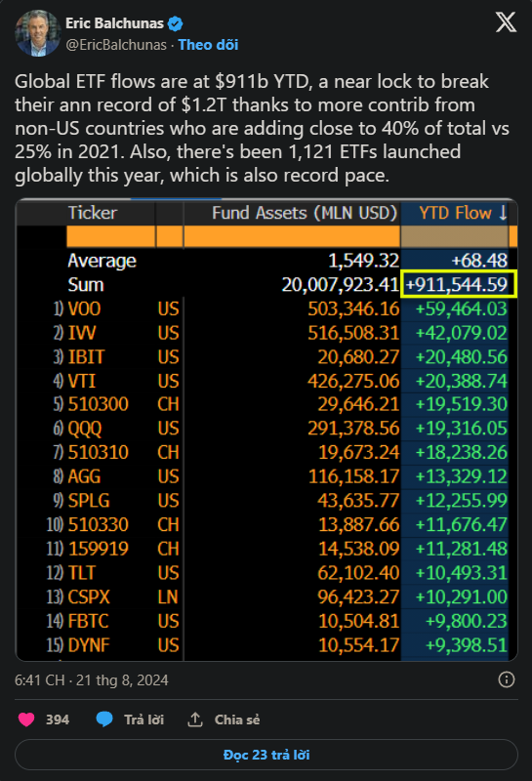This screenshot has height=781, width=532.
Task: Click the Sum value +911,544.59
Action: point(459,285)
